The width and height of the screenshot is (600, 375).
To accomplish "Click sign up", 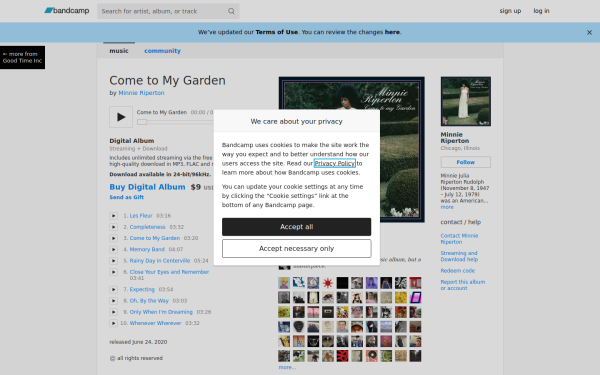I will click(510, 11).
